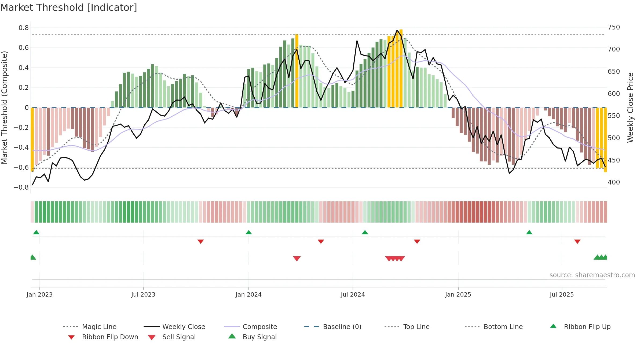Toggle the Composite legend entry
The image size is (644, 362).
[250, 327]
